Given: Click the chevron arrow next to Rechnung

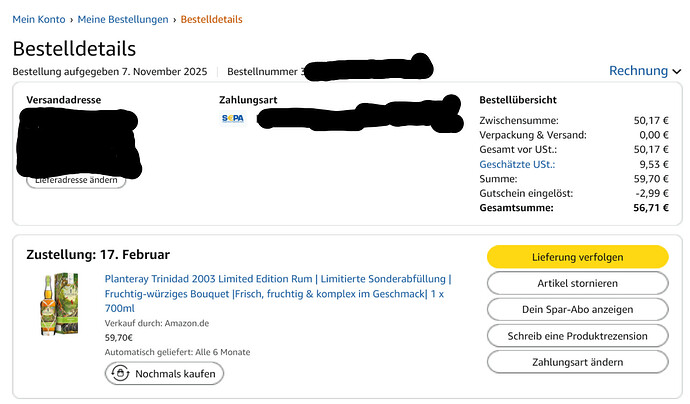Looking at the screenshot, I should 677,72.
